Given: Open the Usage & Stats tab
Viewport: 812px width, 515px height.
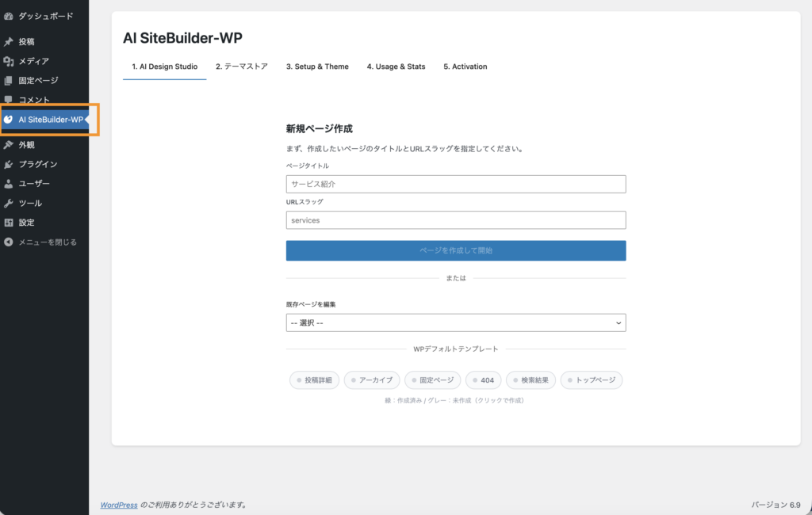Looking at the screenshot, I should point(396,67).
